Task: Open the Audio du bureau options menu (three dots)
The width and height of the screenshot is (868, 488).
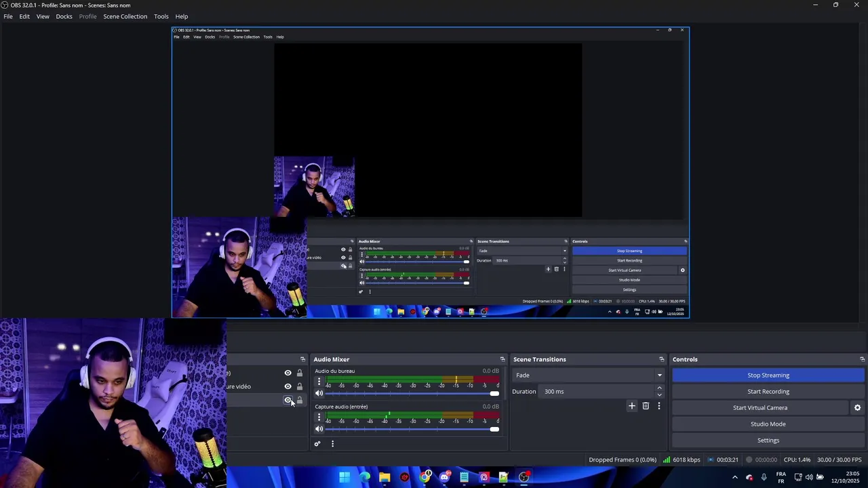Action: 319,382
